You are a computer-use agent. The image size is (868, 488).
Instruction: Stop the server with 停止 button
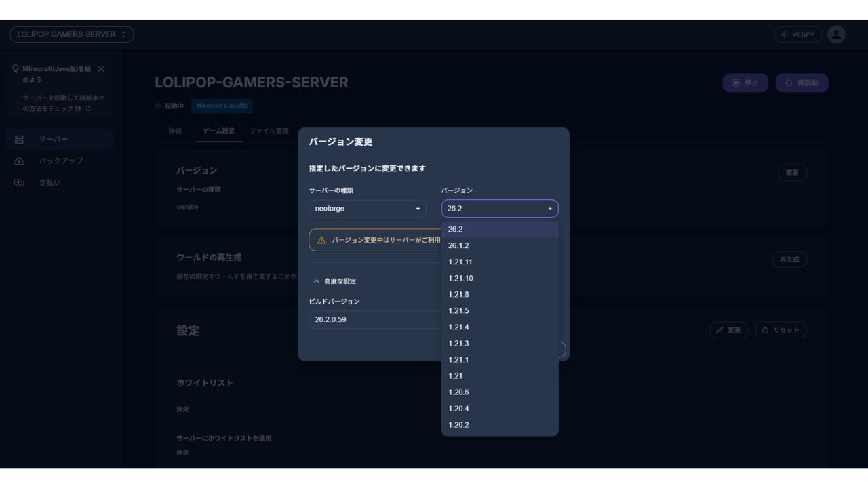point(745,83)
